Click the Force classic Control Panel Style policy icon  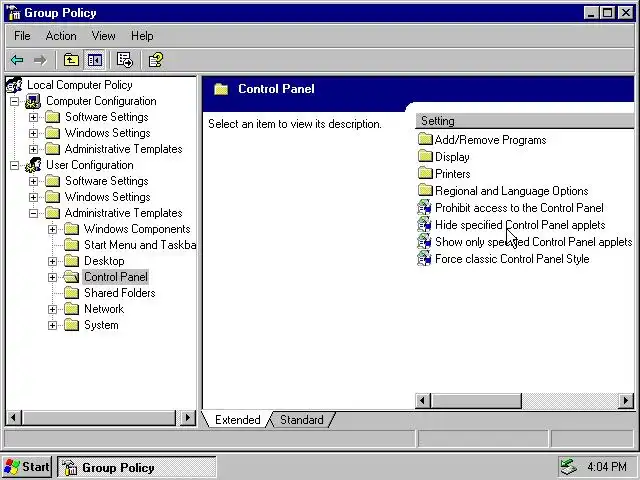click(424, 259)
